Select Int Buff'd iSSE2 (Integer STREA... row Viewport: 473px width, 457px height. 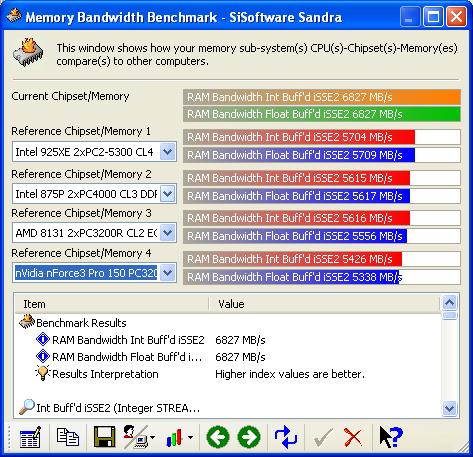[228, 408]
